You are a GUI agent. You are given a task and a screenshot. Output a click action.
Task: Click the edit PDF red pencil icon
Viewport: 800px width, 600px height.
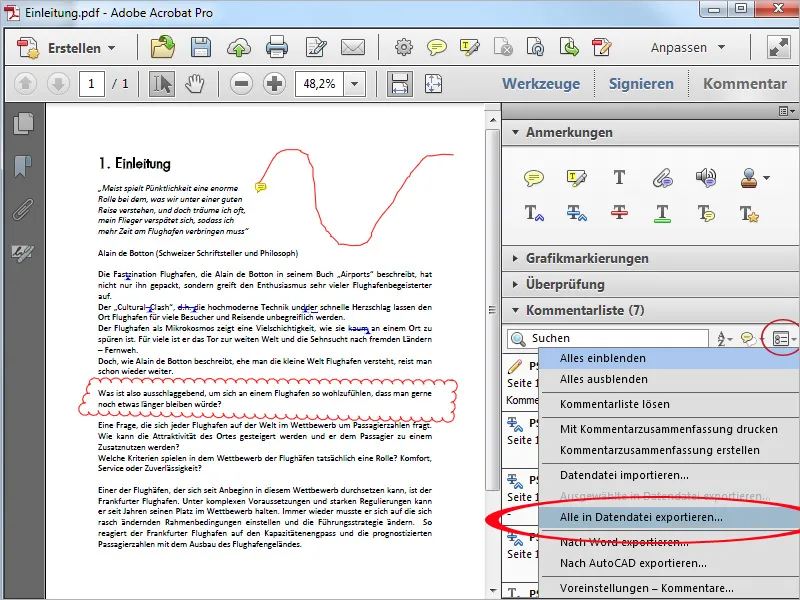tap(602, 47)
